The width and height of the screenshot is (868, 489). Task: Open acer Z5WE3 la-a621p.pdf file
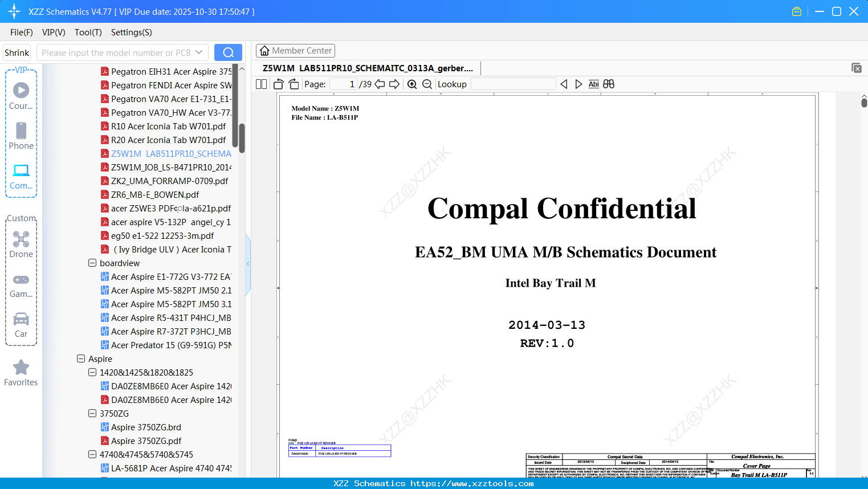(166, 209)
